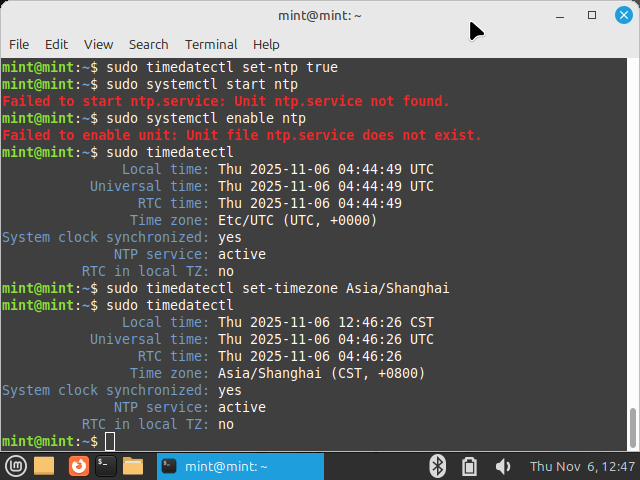Open the calendar from the clock
The width and height of the screenshot is (640, 480).
coord(581,466)
